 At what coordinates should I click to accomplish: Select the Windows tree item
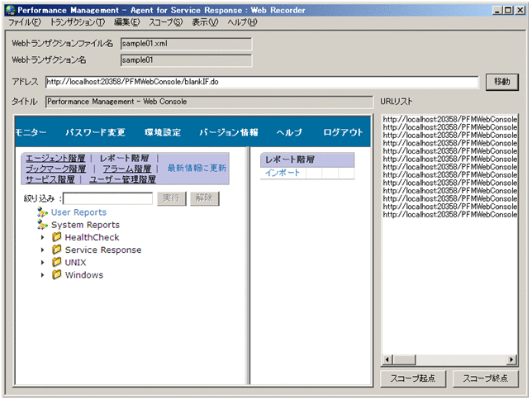coord(83,275)
